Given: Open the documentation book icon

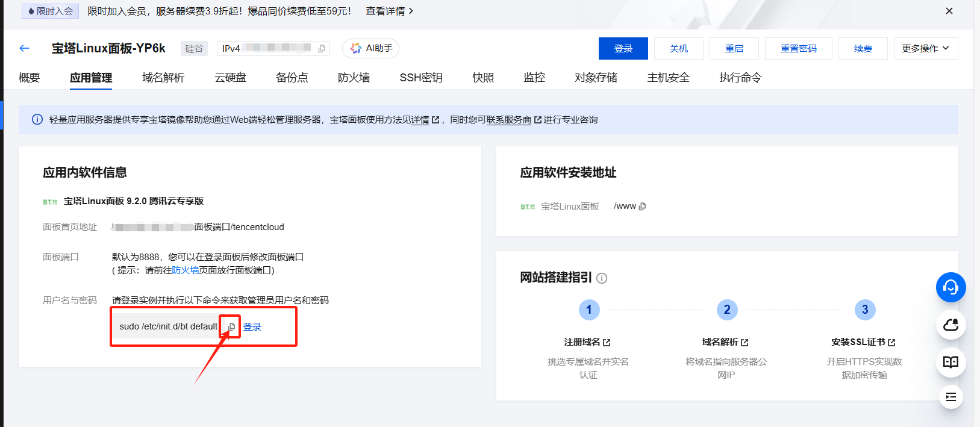Looking at the screenshot, I should tap(950, 362).
